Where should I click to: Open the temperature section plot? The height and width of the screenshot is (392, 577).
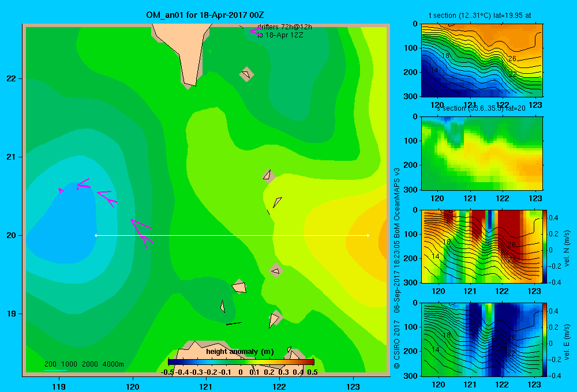[482, 61]
